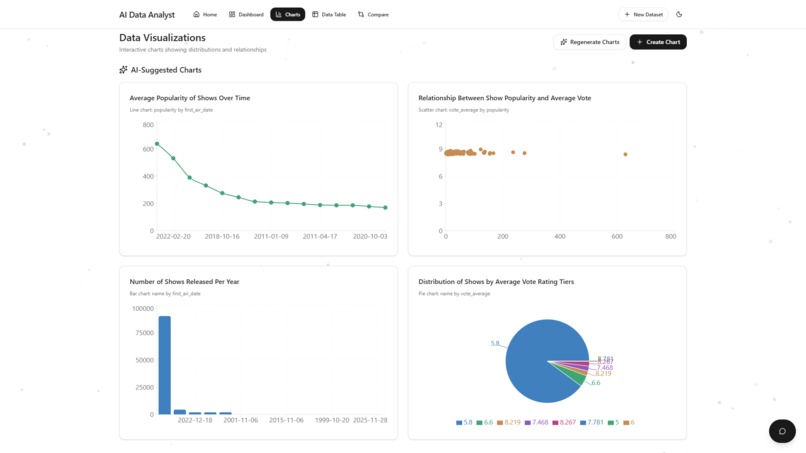Click the New Dataset button

(x=643, y=14)
